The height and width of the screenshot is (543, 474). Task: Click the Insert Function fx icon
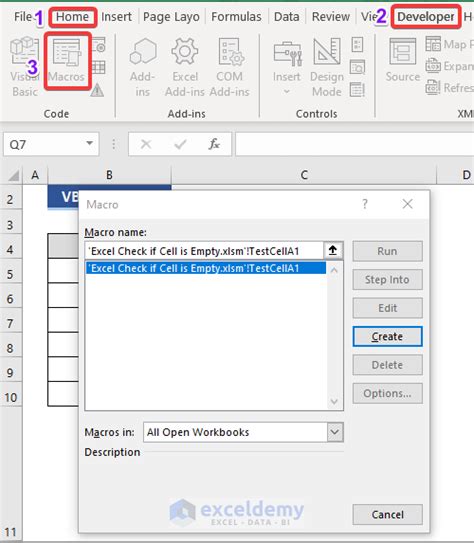pyautogui.click(x=214, y=144)
